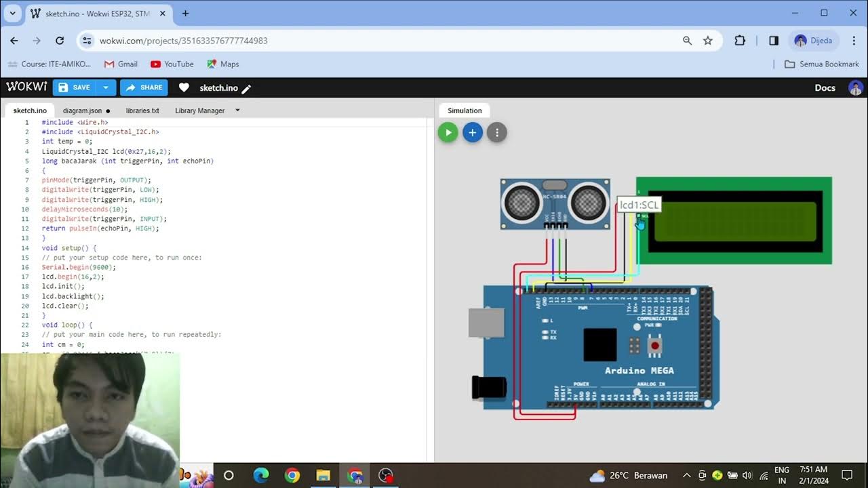
Task: Edit project name with pencil icon
Action: tap(246, 88)
